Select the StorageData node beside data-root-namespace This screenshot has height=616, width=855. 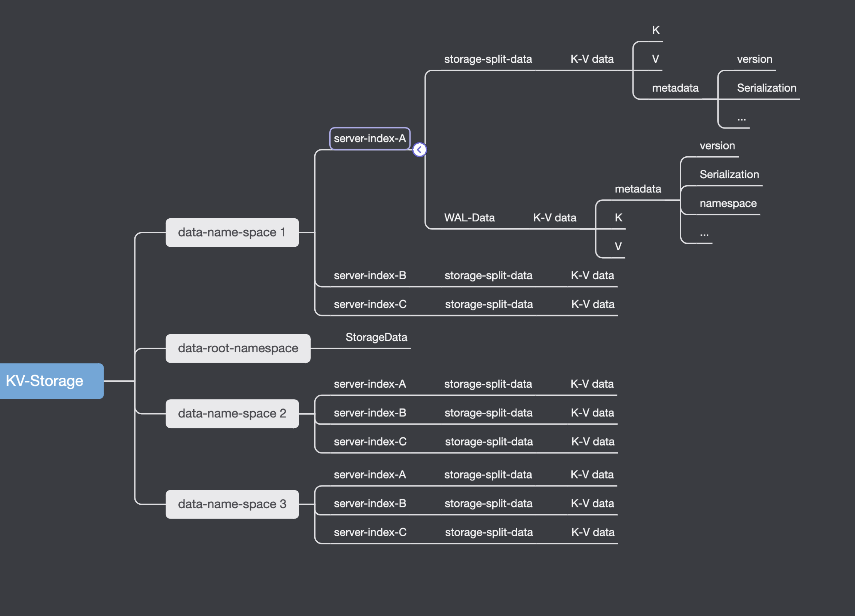(x=377, y=337)
